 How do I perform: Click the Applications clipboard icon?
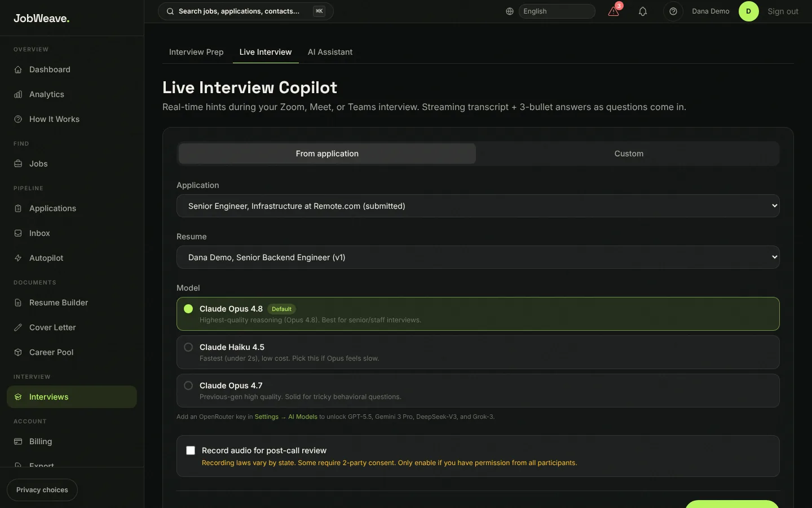click(x=18, y=208)
